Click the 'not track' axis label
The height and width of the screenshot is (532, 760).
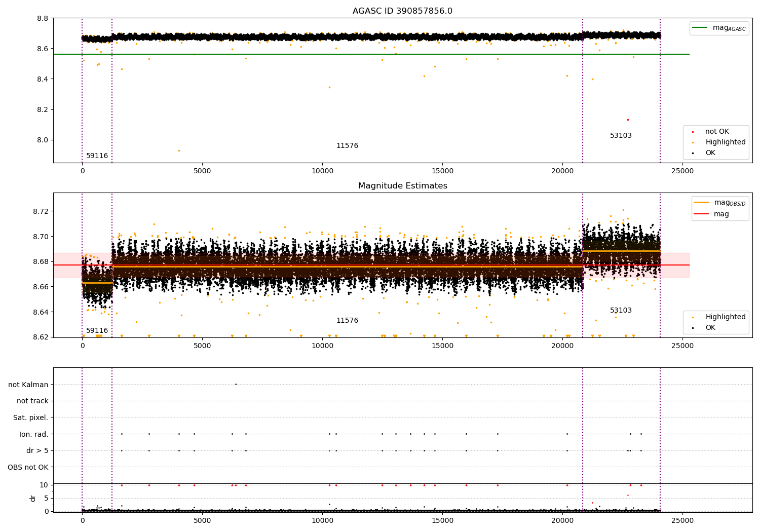click(32, 401)
